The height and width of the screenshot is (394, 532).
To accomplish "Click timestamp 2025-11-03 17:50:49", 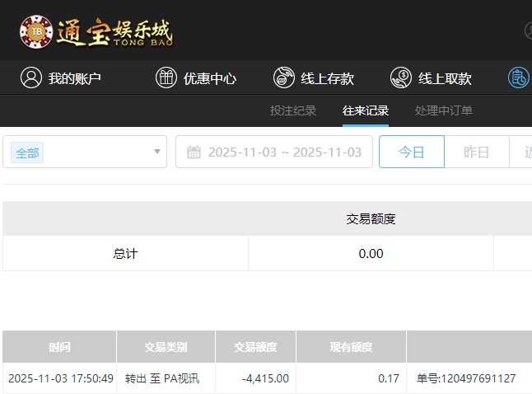I will 61,378.
